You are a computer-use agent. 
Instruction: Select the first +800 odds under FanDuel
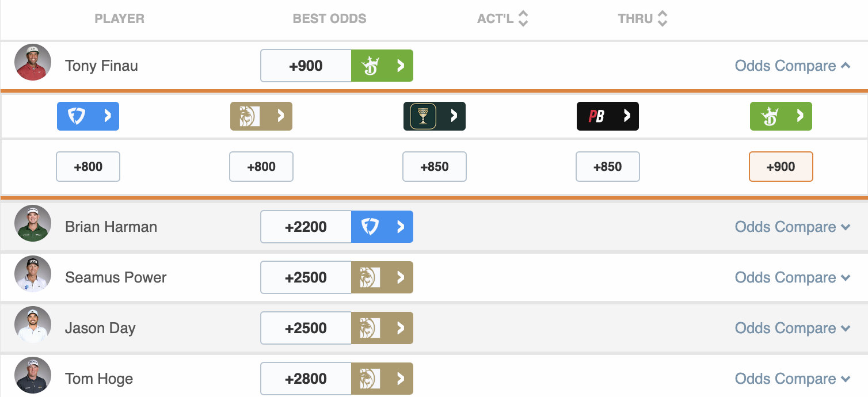88,167
